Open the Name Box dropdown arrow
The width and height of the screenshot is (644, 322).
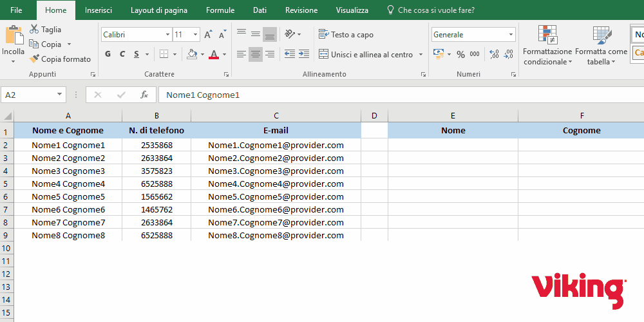(60, 95)
